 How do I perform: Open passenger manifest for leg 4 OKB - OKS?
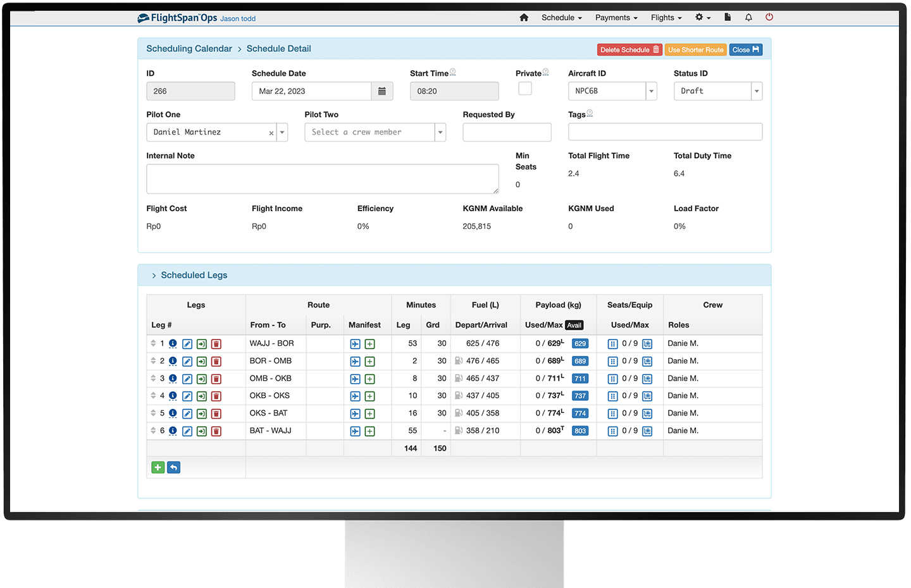point(355,396)
